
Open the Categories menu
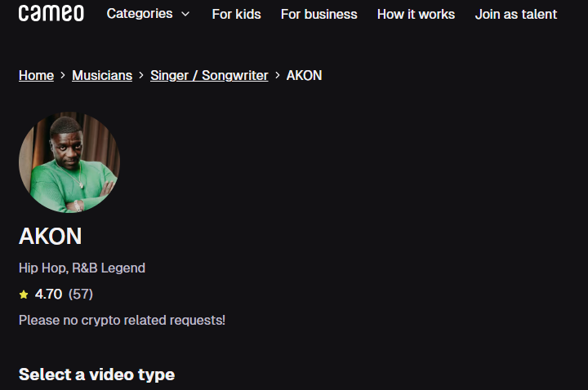click(x=140, y=14)
